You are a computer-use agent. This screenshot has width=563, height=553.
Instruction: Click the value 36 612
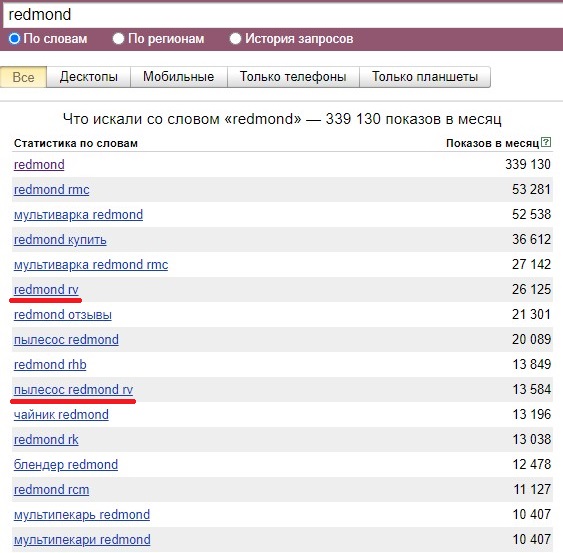click(531, 240)
